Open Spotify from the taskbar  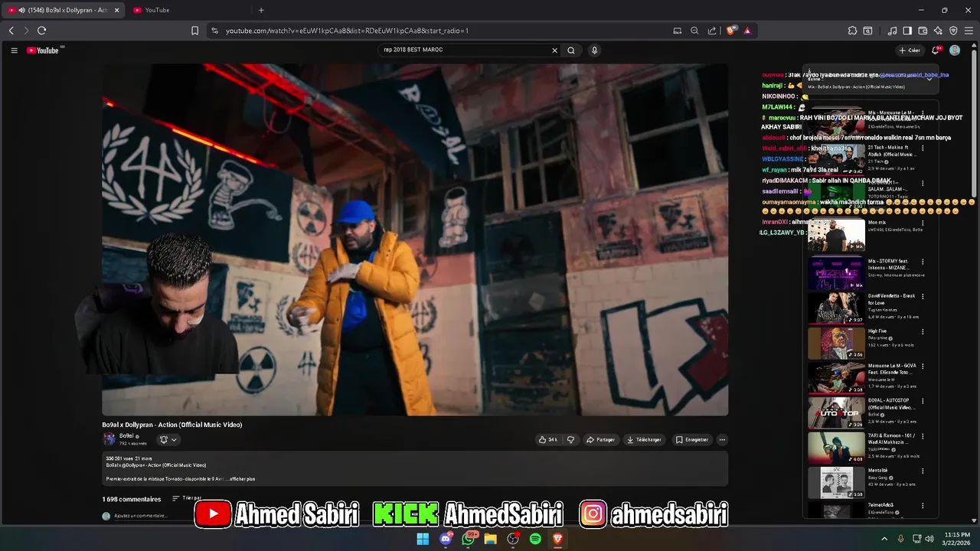(x=535, y=539)
